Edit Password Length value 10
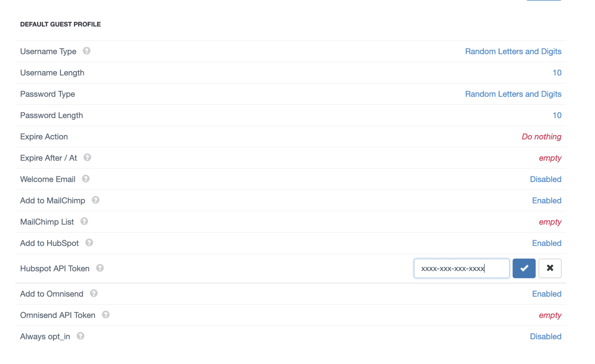This screenshot has height=364, width=595. click(x=557, y=115)
